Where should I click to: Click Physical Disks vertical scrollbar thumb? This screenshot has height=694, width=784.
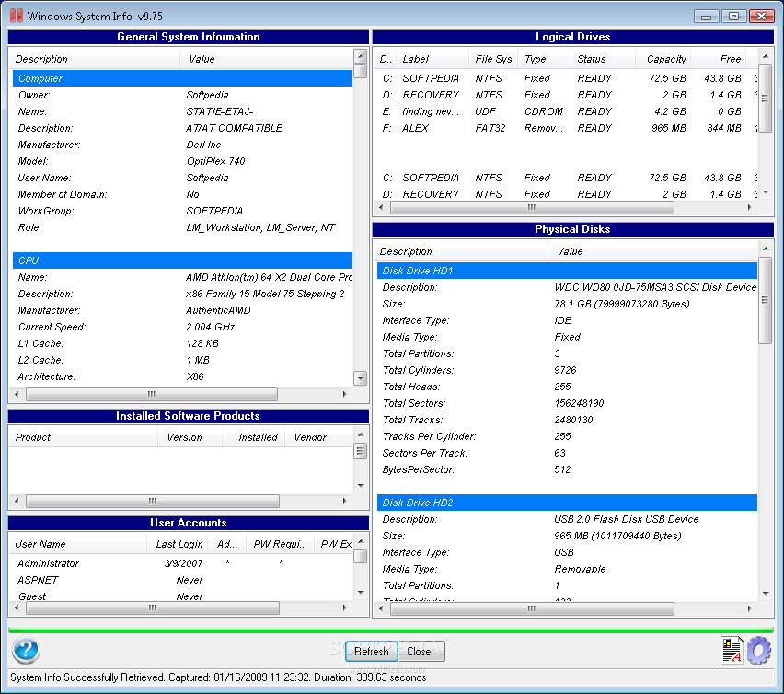click(x=765, y=300)
